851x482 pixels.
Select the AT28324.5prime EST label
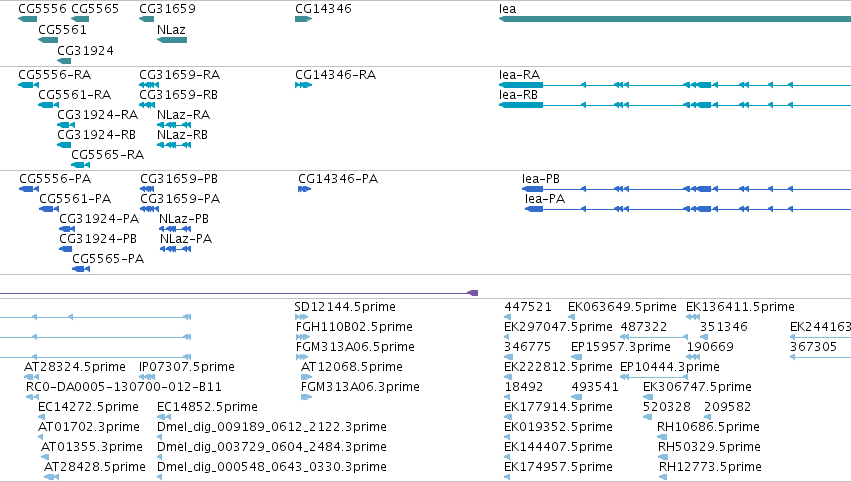pos(75,367)
